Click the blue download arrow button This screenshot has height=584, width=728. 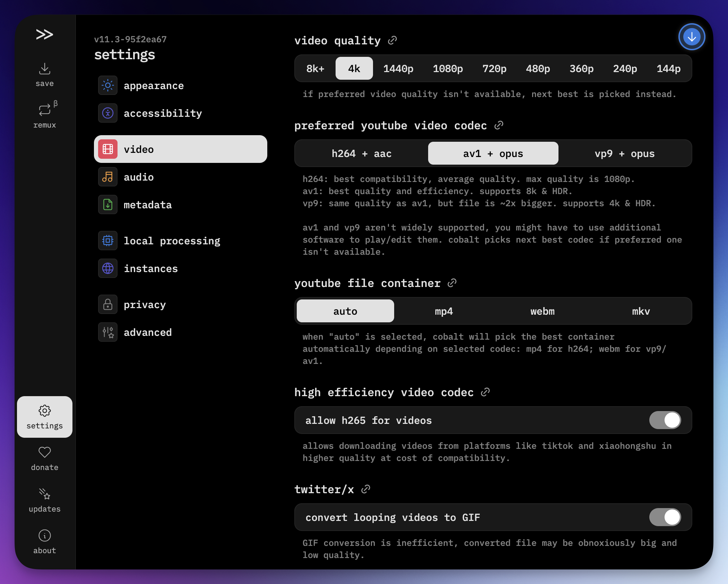[x=692, y=37]
